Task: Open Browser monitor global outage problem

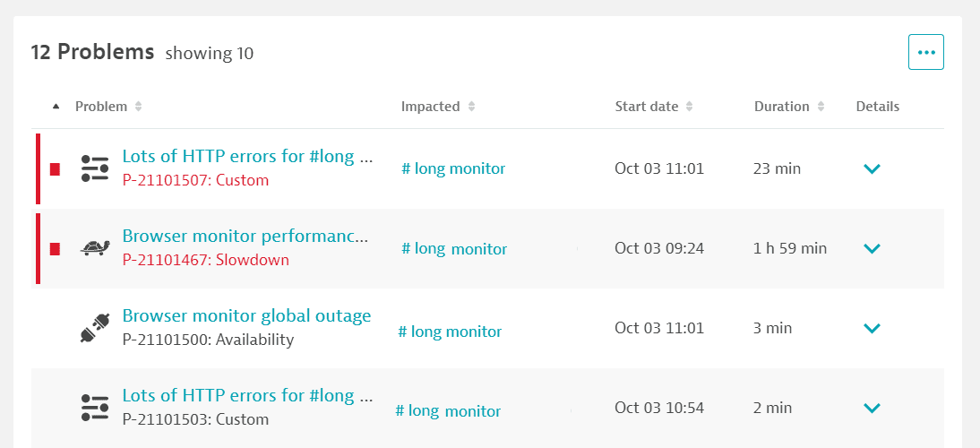Action: pyautogui.click(x=247, y=315)
